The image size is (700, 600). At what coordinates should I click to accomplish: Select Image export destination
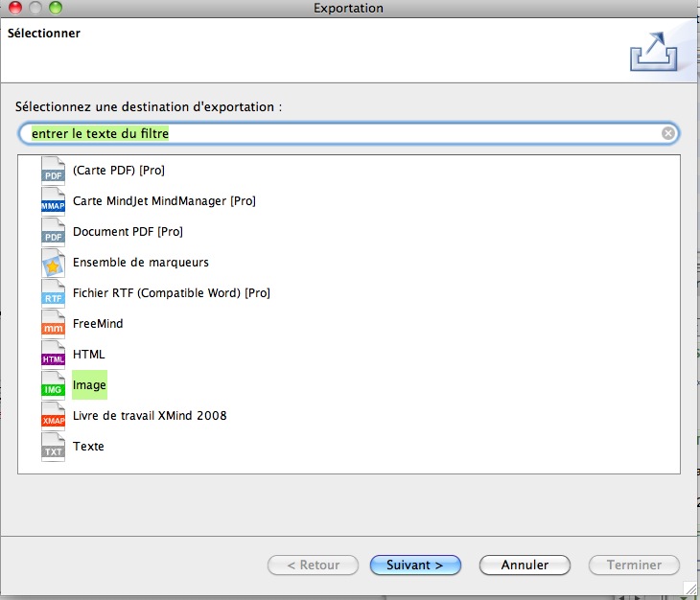coord(89,385)
